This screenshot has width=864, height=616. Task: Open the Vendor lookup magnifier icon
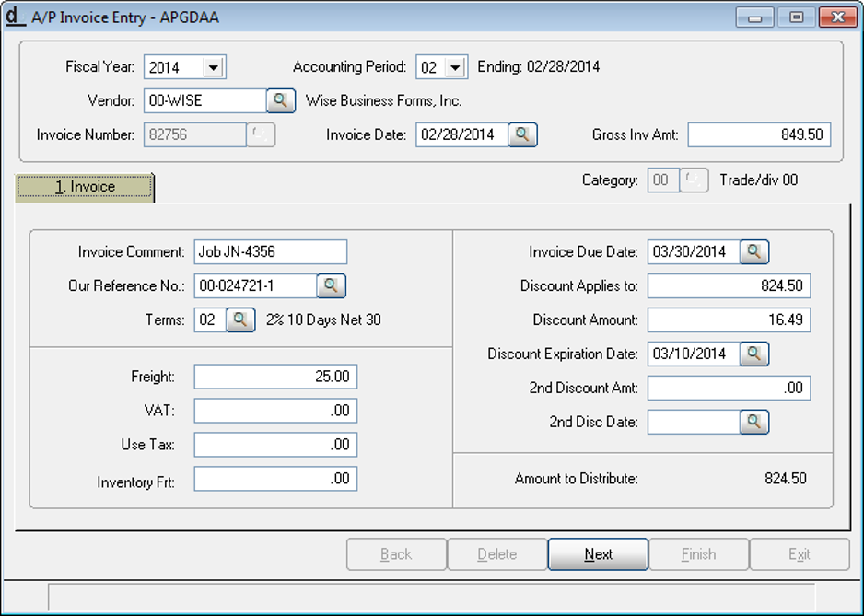(280, 101)
